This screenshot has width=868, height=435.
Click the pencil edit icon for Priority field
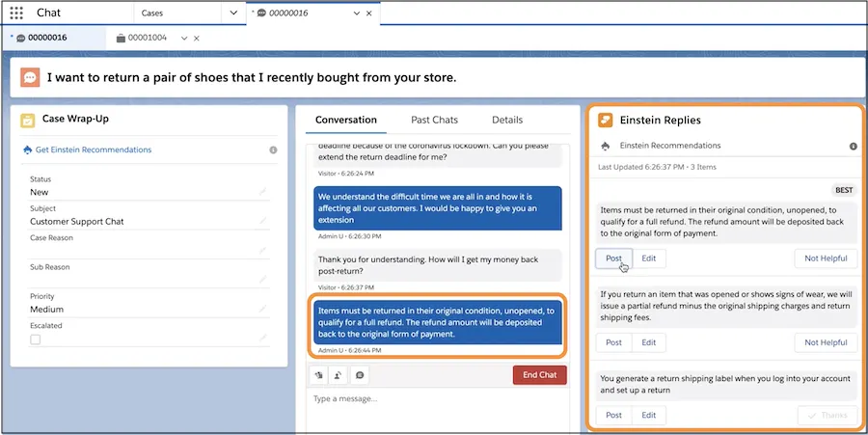point(262,310)
